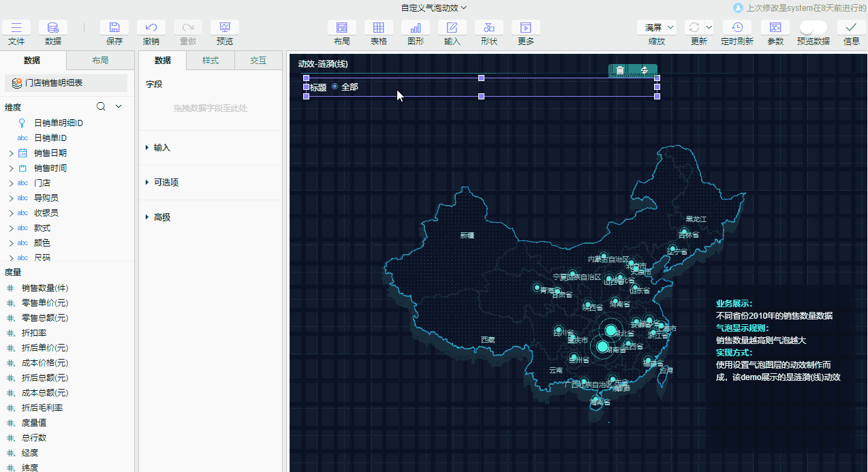Select the 全部 radio button
This screenshot has width=868, height=472.
[x=335, y=87]
